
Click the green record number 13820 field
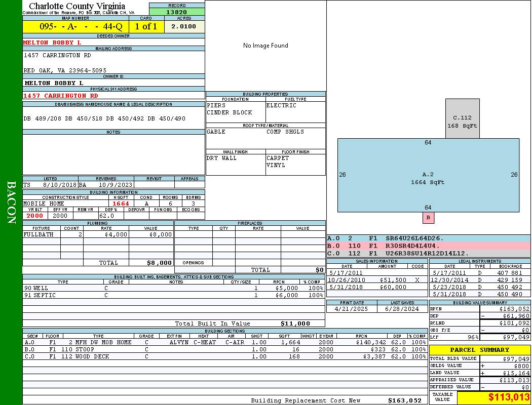177,12
